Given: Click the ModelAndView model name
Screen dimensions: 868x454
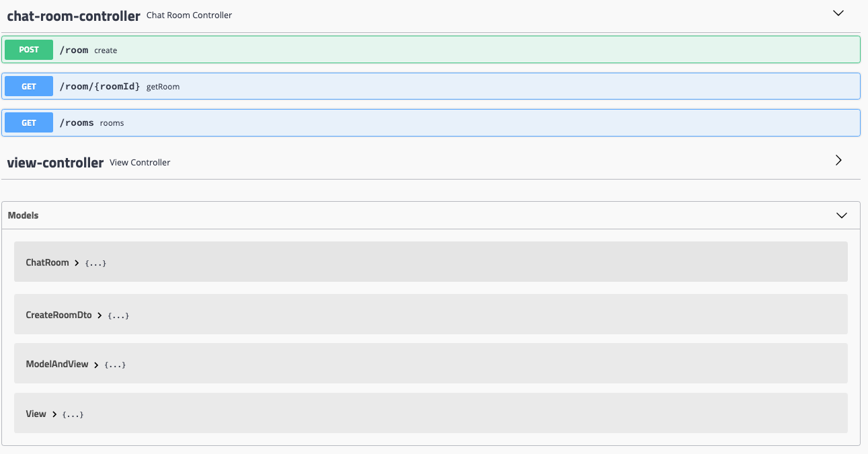Looking at the screenshot, I should 57,364.
